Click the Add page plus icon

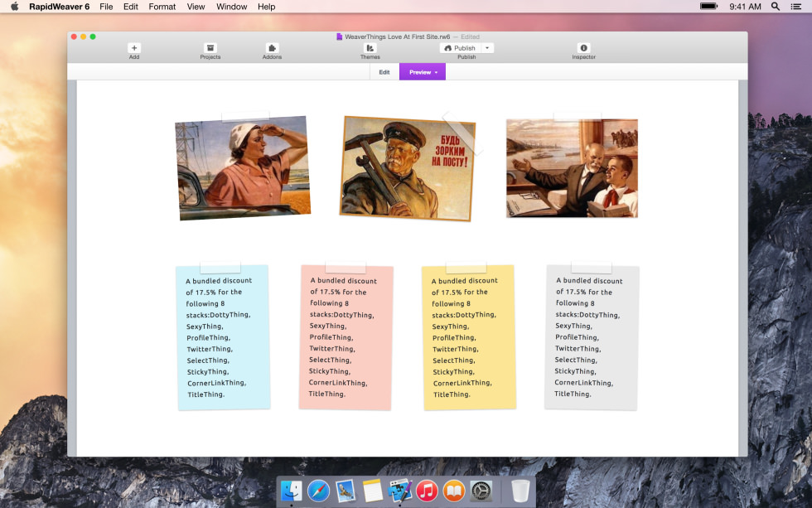point(134,48)
